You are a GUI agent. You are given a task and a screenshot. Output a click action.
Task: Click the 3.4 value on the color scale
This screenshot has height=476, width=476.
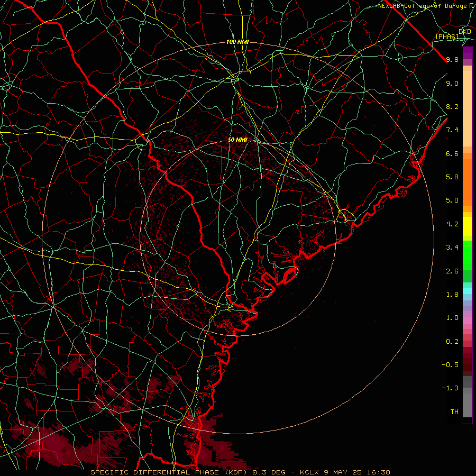(x=452, y=248)
